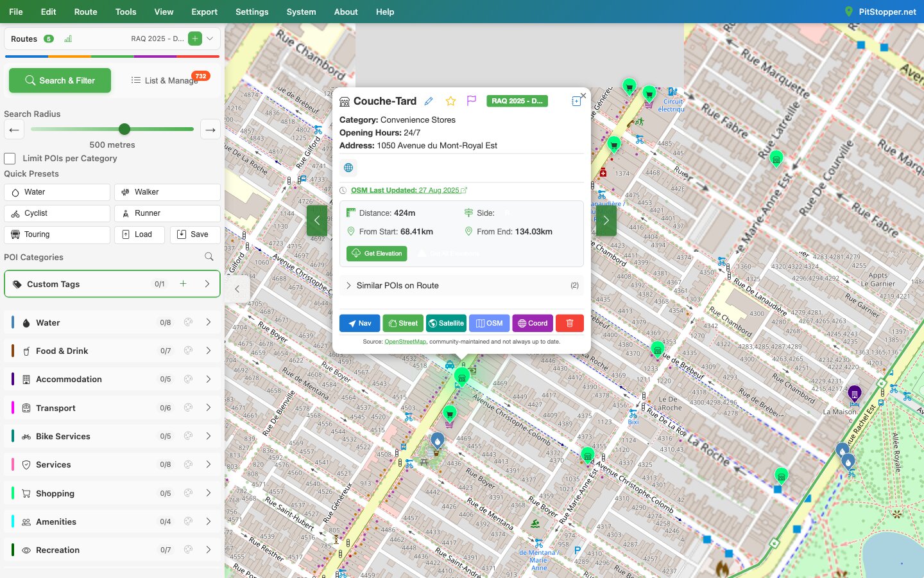Decrease search radius with the left arrow

(14, 130)
